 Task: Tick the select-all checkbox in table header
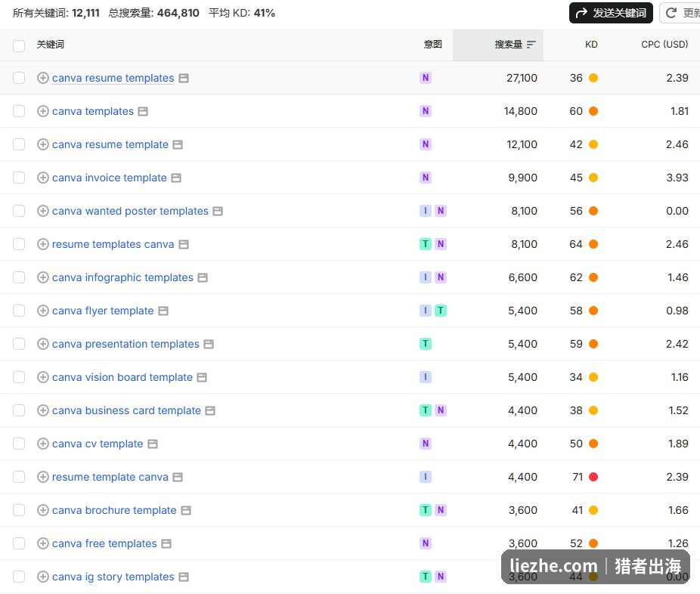click(x=19, y=45)
